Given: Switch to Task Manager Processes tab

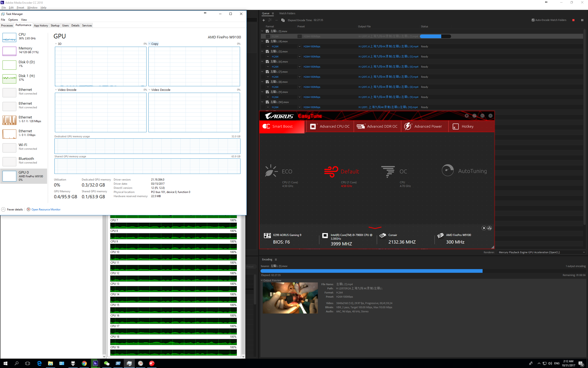Looking at the screenshot, I should (7, 26).
